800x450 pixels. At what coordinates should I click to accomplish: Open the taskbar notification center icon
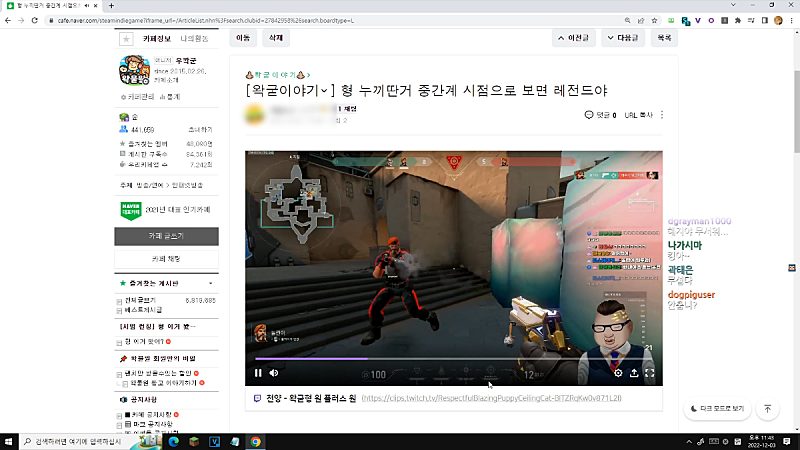[x=787, y=441]
